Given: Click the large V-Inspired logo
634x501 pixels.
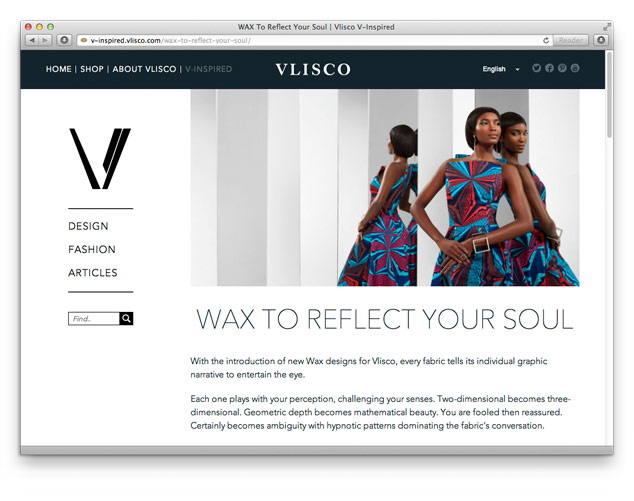Looking at the screenshot, I should 100,158.
